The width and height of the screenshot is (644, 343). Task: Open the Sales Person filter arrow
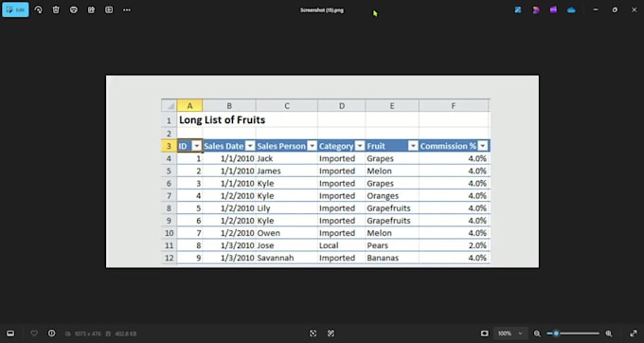point(313,146)
